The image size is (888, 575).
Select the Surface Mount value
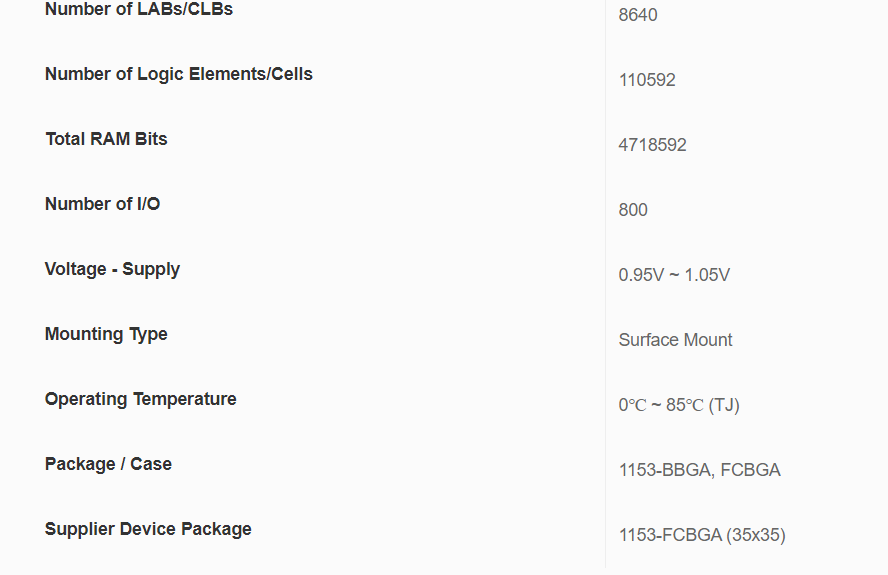tap(675, 340)
